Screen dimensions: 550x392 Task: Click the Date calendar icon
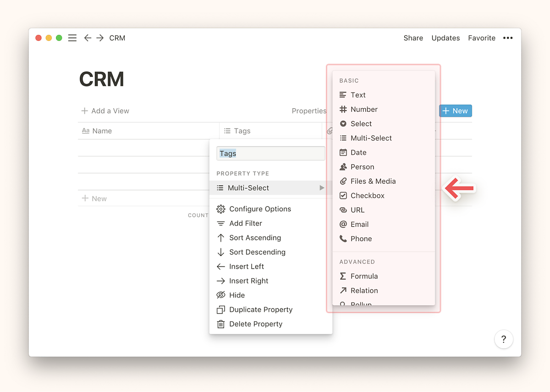343,152
